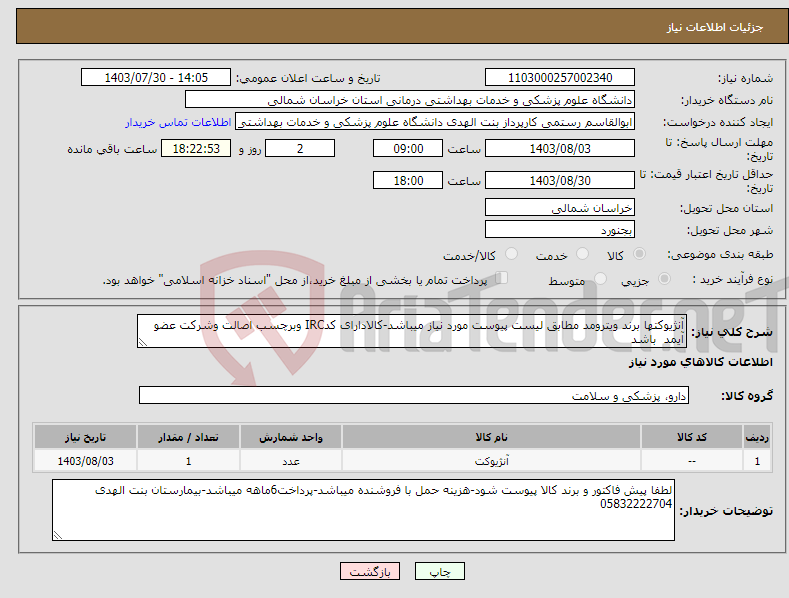Click the گروه کالا field دارو، پزشکی و سلامت
Screen dimensions: 789x598
point(414,395)
